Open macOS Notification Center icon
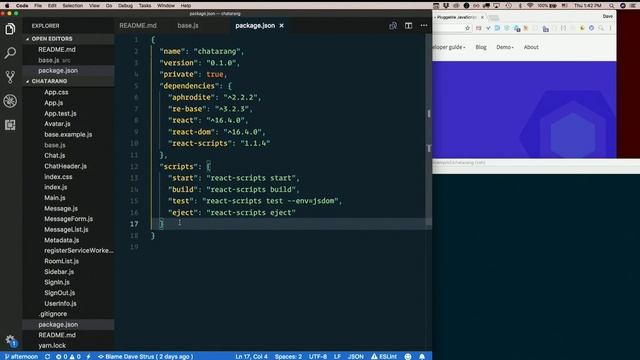 pyautogui.click(x=633, y=6)
